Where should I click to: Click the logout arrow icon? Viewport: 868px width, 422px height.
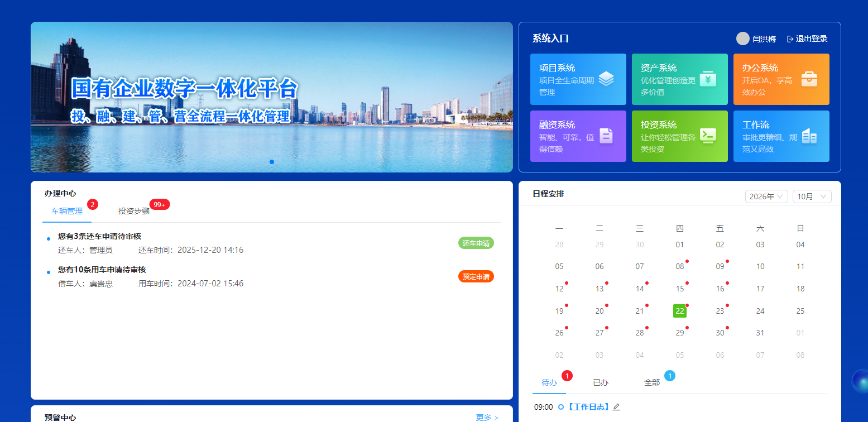pyautogui.click(x=790, y=39)
